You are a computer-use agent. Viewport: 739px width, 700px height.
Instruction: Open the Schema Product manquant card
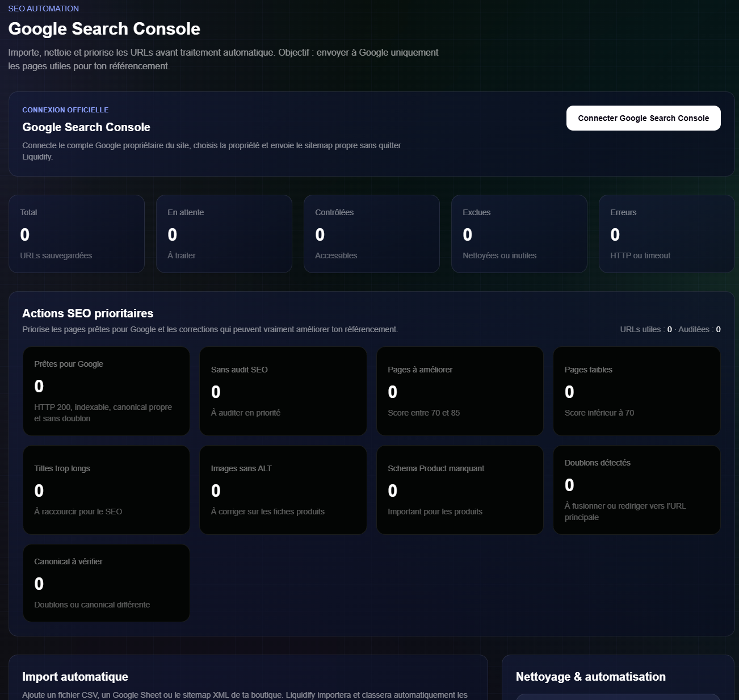[460, 490]
